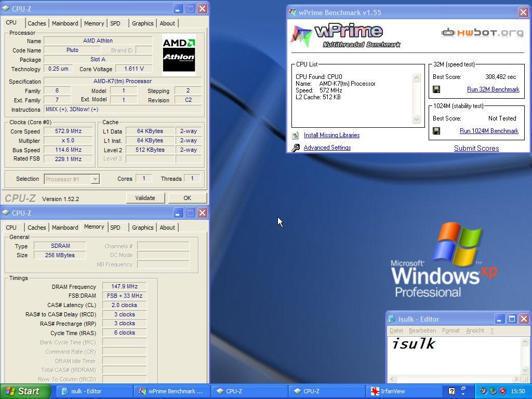Click the CPU List scroll down arrow
This screenshot has width=532, height=399.
click(x=416, y=119)
